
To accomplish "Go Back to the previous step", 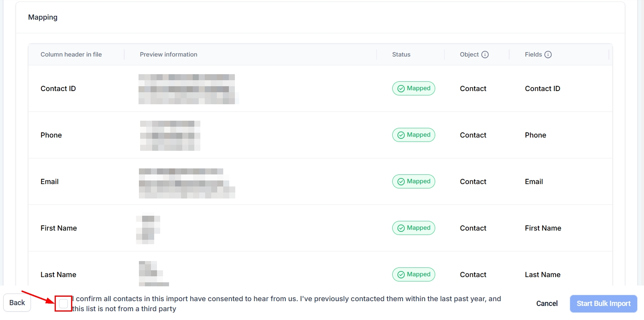I will [x=17, y=303].
